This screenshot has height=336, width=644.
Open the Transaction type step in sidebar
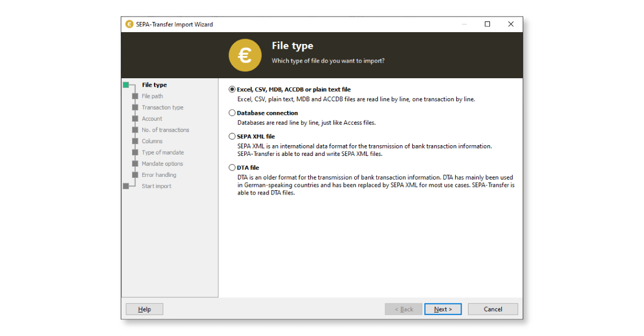click(x=162, y=108)
